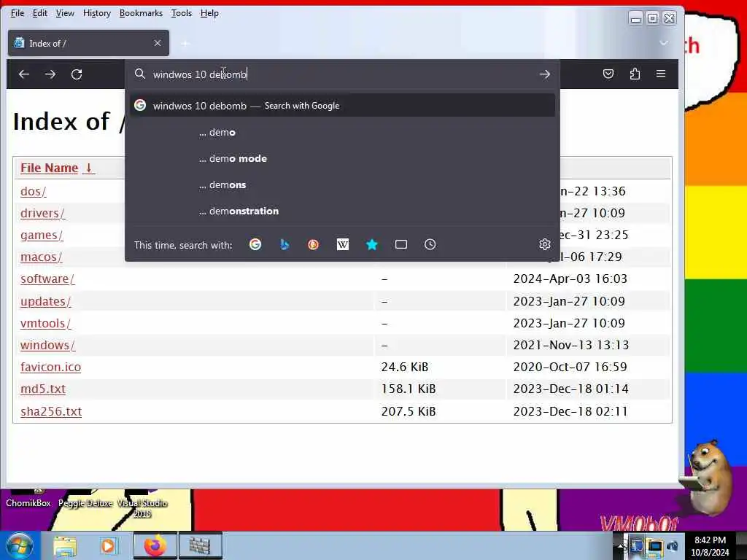Go forward to the next page
The width and height of the screenshot is (747, 560).
tap(50, 74)
